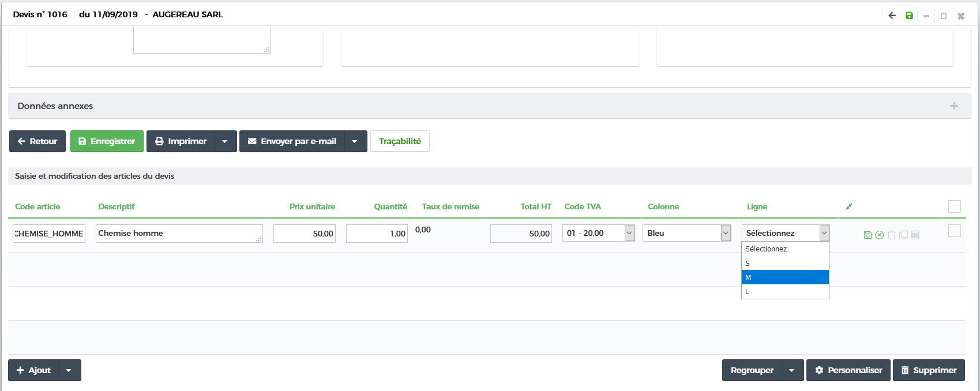Select option L in the Ligne list
Viewport: 980px width, 391px height.
[x=784, y=292]
